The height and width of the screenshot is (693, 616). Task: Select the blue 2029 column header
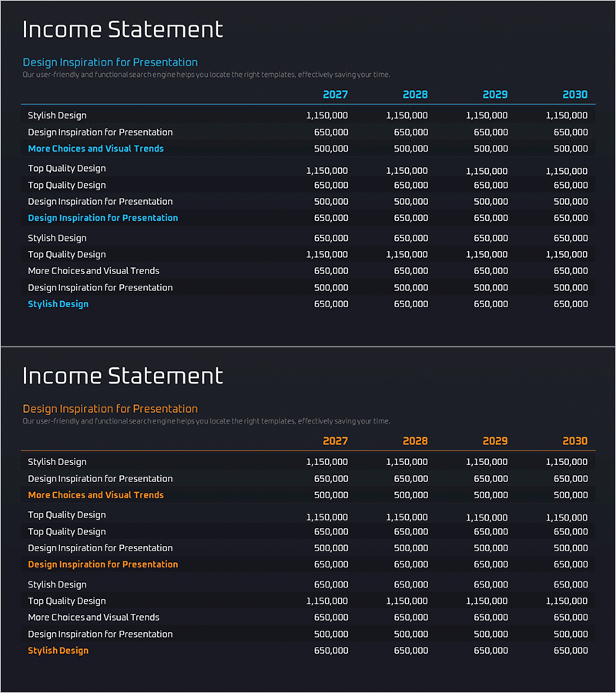click(495, 95)
